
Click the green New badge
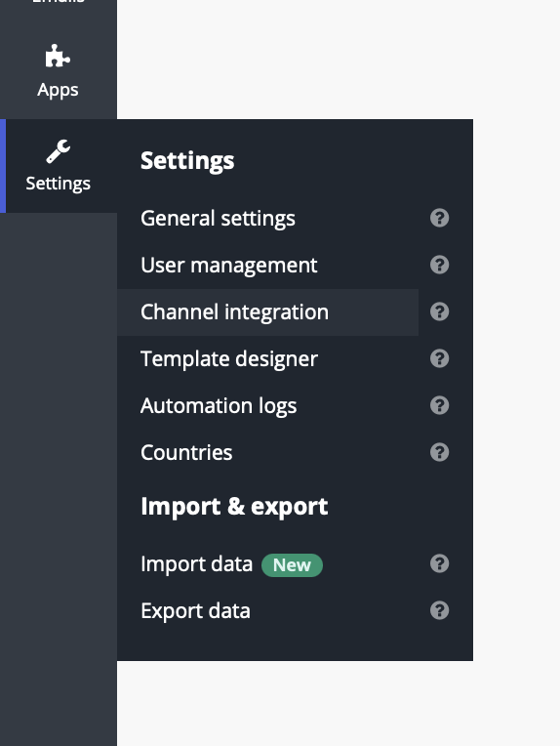pos(292,565)
